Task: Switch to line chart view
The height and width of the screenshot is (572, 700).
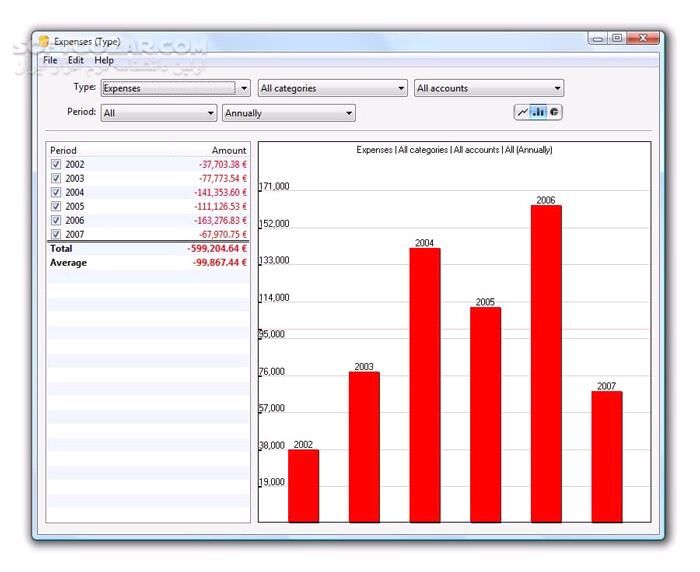Action: [x=523, y=112]
